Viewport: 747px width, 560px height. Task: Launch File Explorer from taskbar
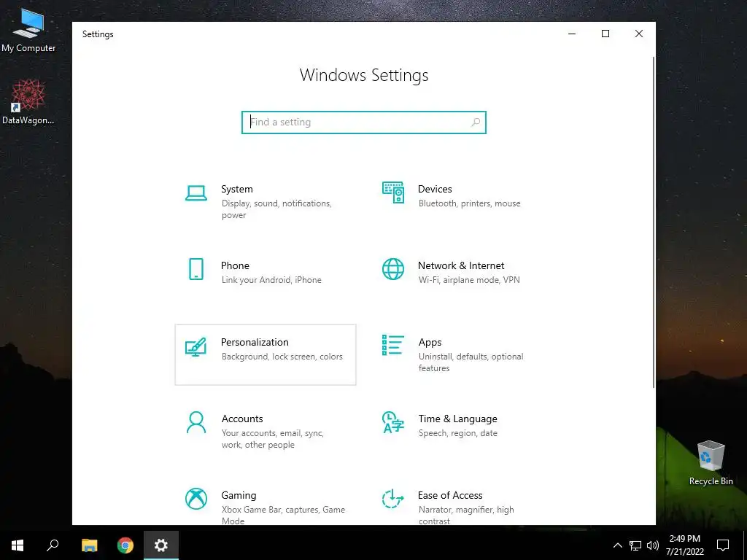89,545
